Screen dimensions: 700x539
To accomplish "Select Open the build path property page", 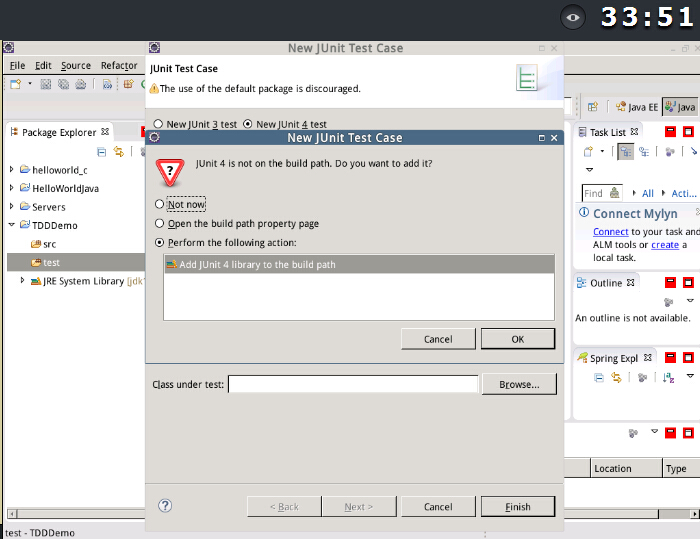I will coord(159,223).
